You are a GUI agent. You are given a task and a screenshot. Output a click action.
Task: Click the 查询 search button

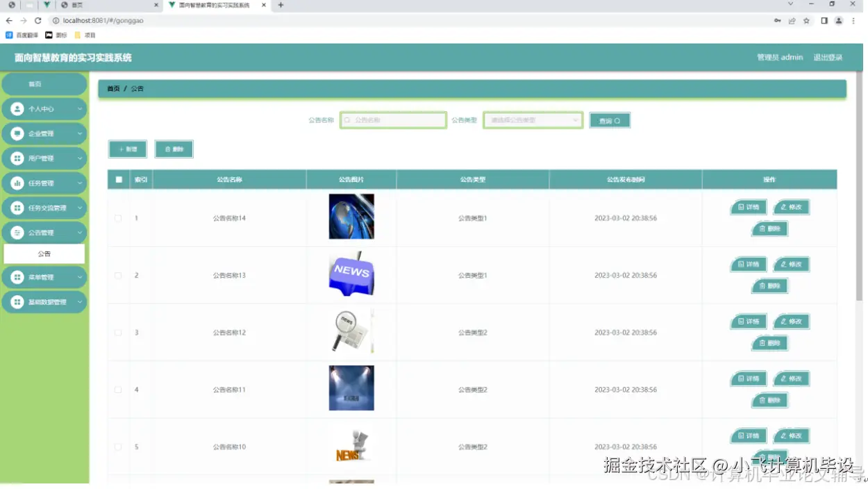pyautogui.click(x=610, y=121)
